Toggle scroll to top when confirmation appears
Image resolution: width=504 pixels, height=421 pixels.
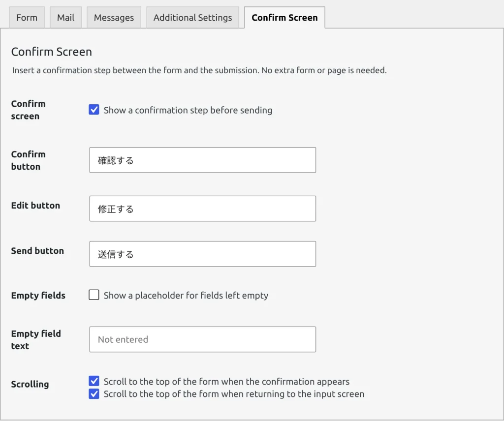click(x=94, y=381)
